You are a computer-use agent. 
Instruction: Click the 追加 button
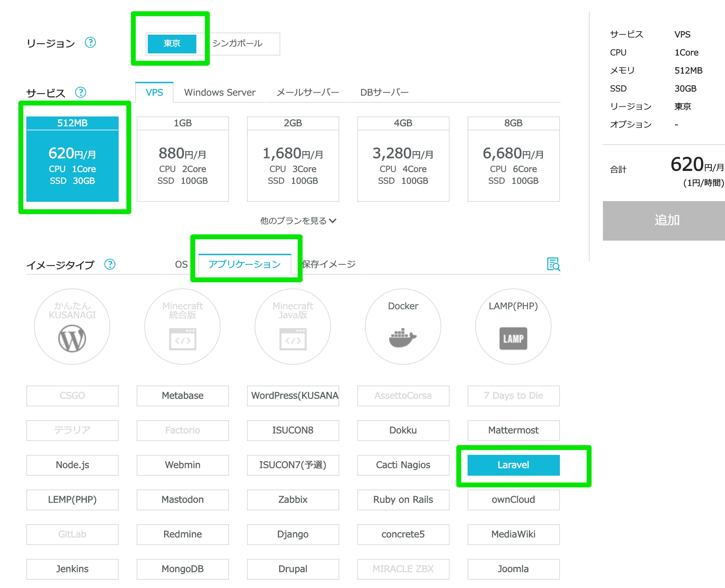pos(666,220)
